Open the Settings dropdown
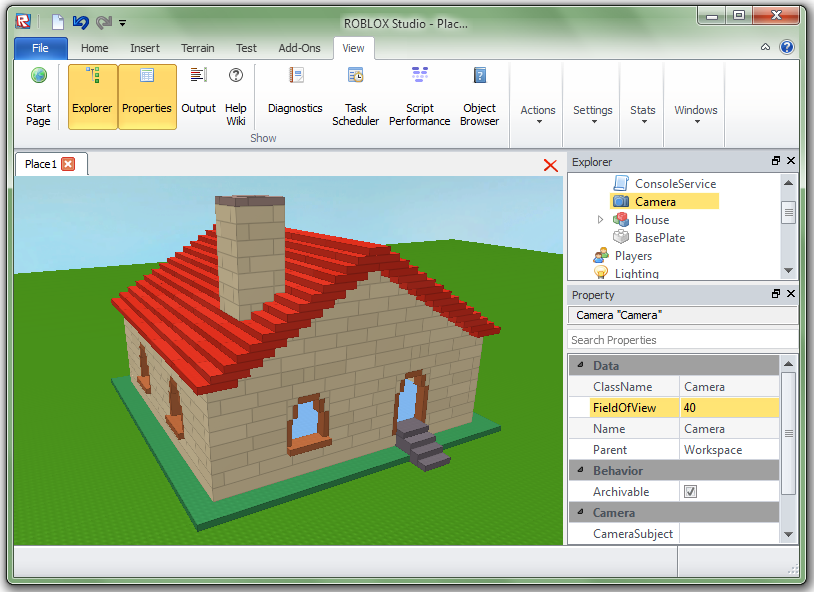Image resolution: width=814 pixels, height=592 pixels. 593,114
